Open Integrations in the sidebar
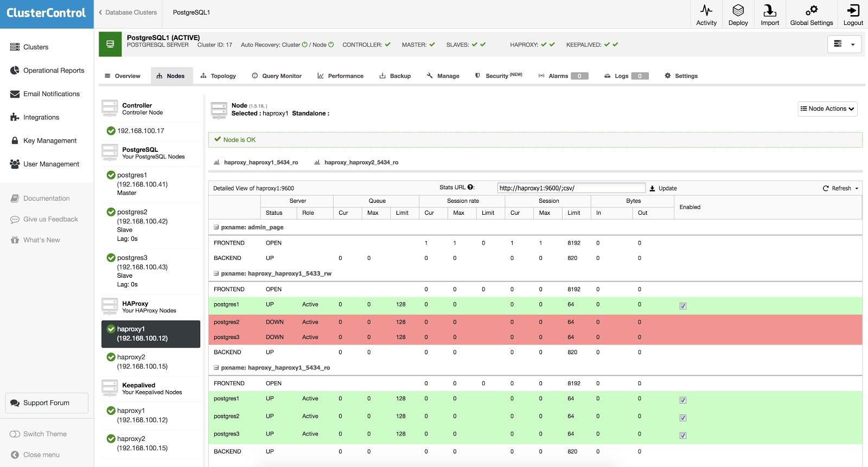Viewport: 868px width, 467px height. point(35,117)
